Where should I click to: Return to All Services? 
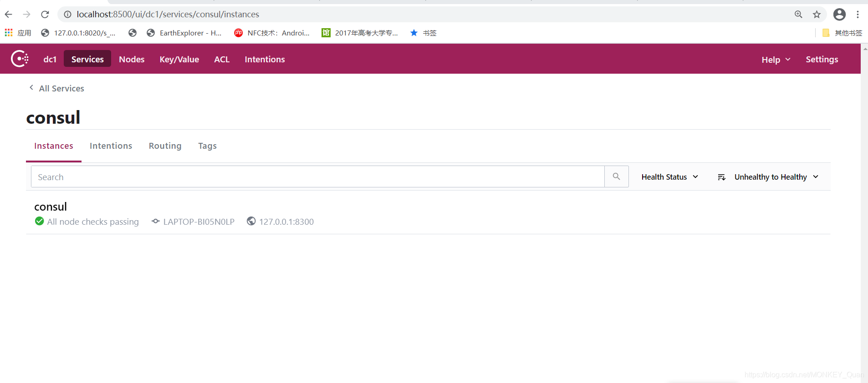(56, 88)
